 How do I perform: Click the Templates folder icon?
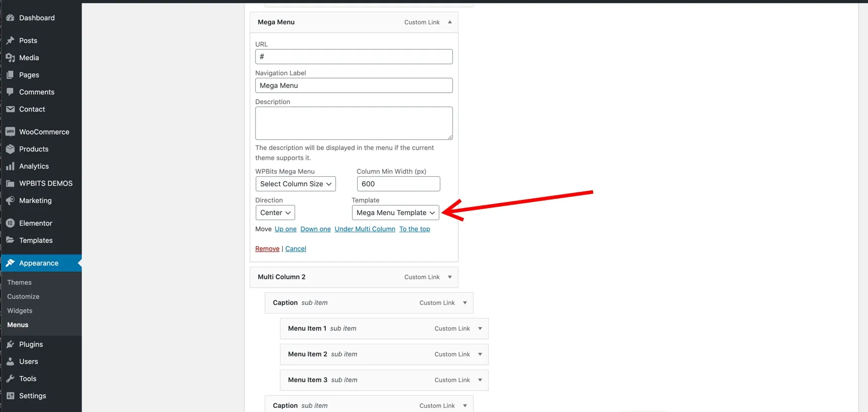click(10, 240)
